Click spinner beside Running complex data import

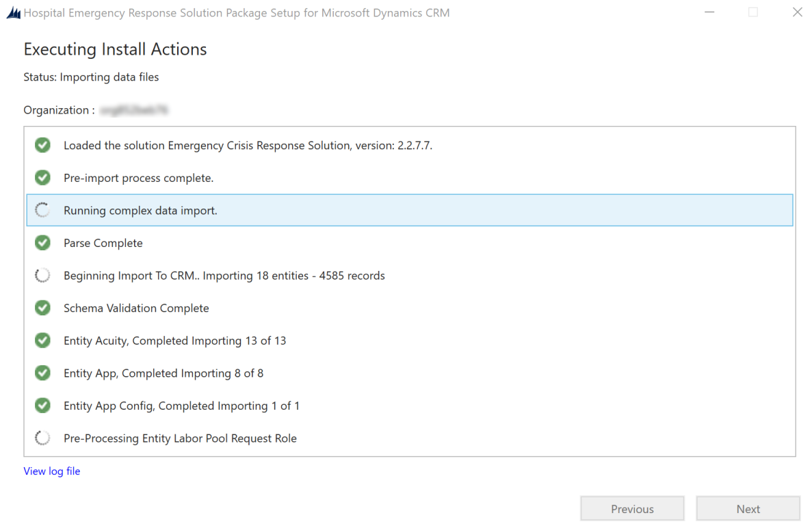tap(42, 210)
